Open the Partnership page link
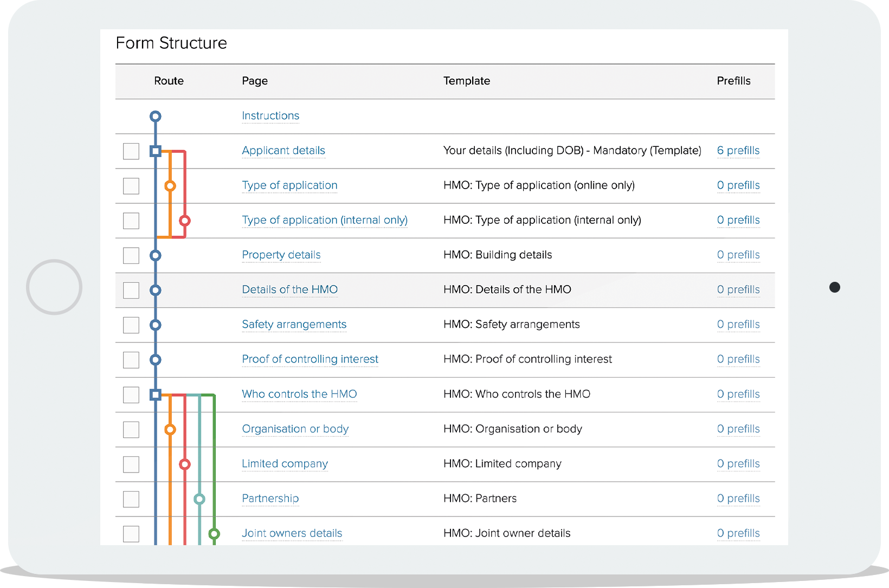This screenshot has width=889, height=588. (270, 498)
